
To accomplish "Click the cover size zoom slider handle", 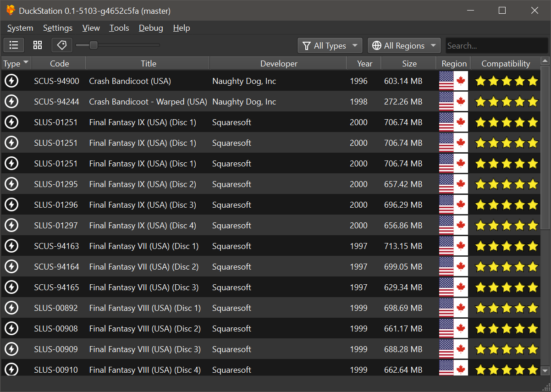I will pos(94,45).
